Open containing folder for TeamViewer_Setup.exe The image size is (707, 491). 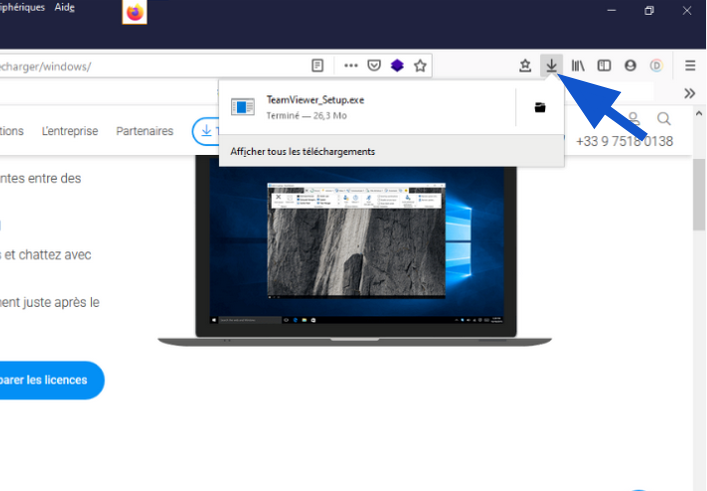(540, 107)
